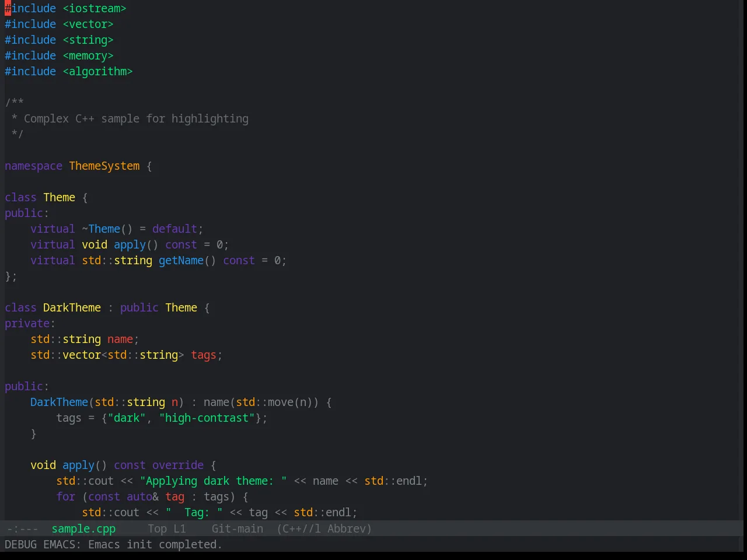Image resolution: width=747 pixels, height=560 pixels.
Task: Click the <string> header in include line
Action: point(88,40)
